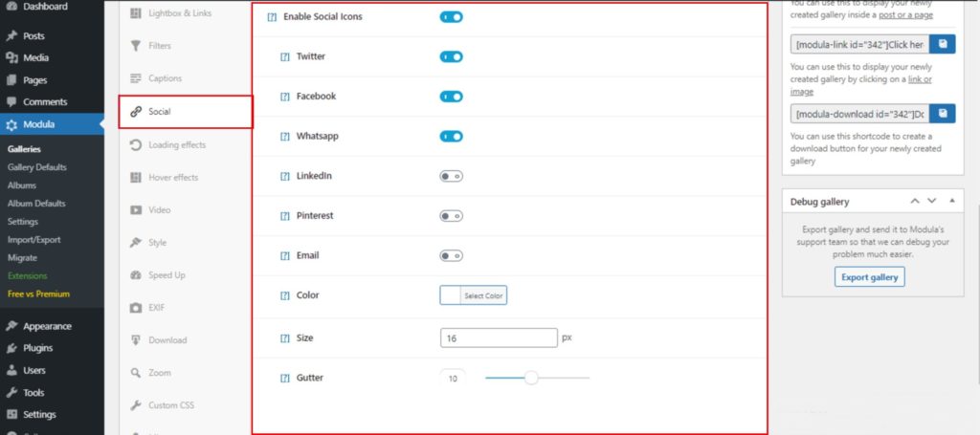Click the help icon next to Twitter
Viewport: 980px width, 435px height.
pos(284,57)
